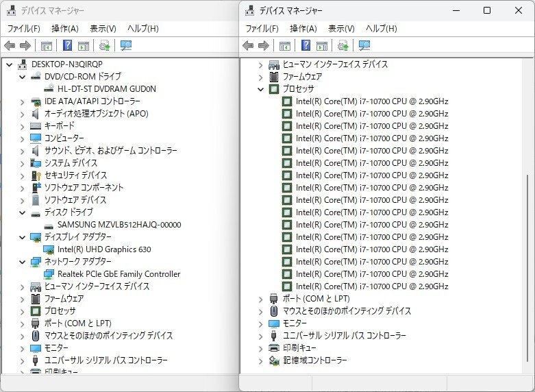
Task: Open Help icon in right window toolbar
Action: [x=306, y=45]
